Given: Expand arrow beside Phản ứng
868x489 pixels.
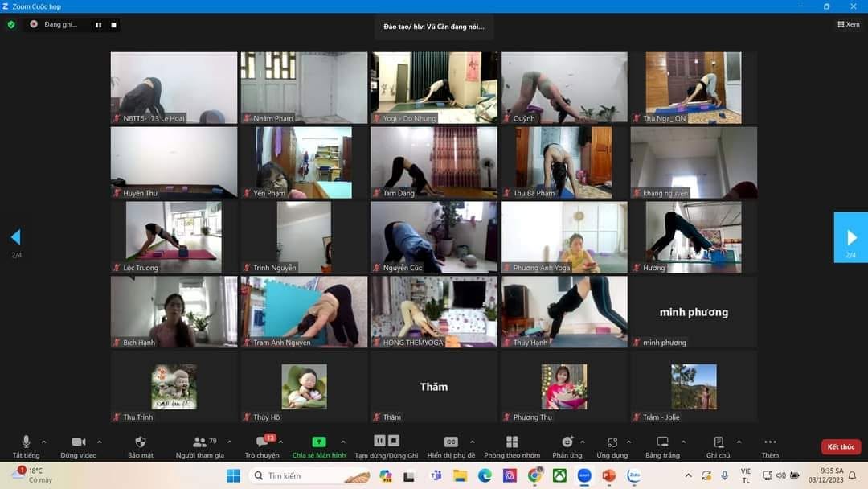Looking at the screenshot, I should [583, 442].
